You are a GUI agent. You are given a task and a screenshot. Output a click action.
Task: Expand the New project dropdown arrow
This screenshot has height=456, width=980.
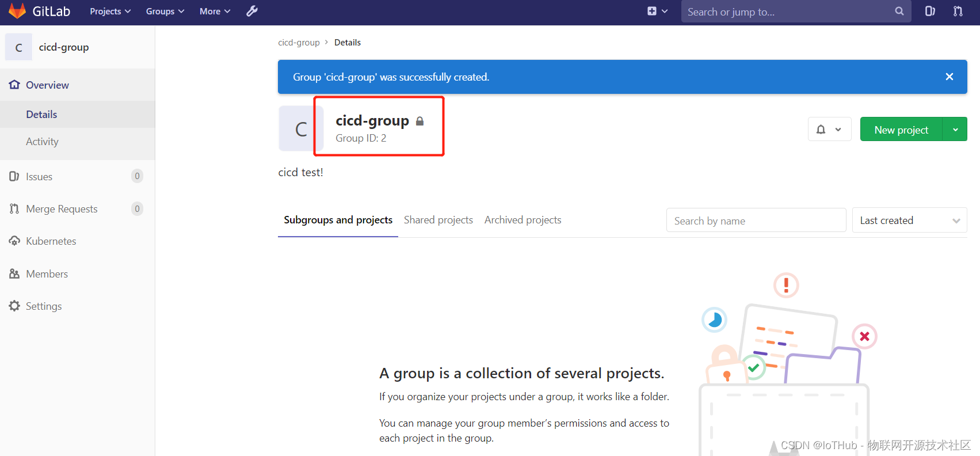tap(955, 130)
